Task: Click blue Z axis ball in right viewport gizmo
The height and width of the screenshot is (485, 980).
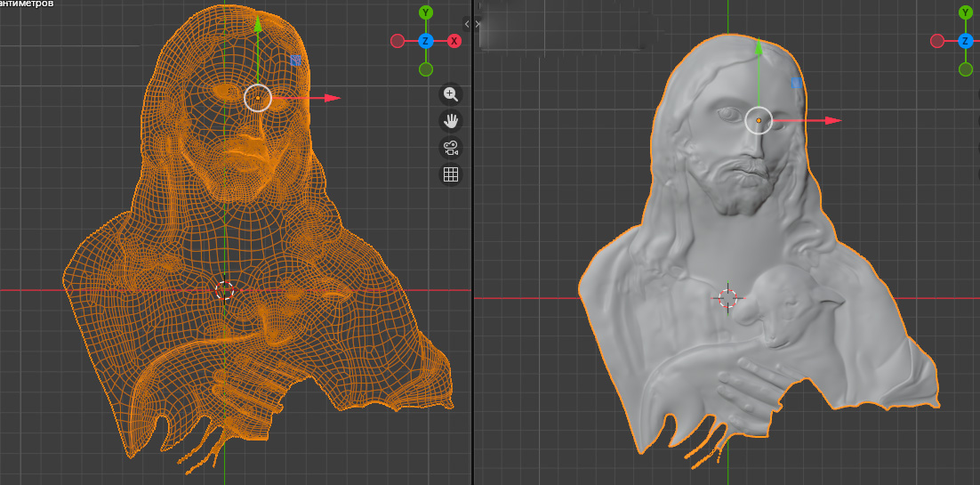Action: point(966,41)
